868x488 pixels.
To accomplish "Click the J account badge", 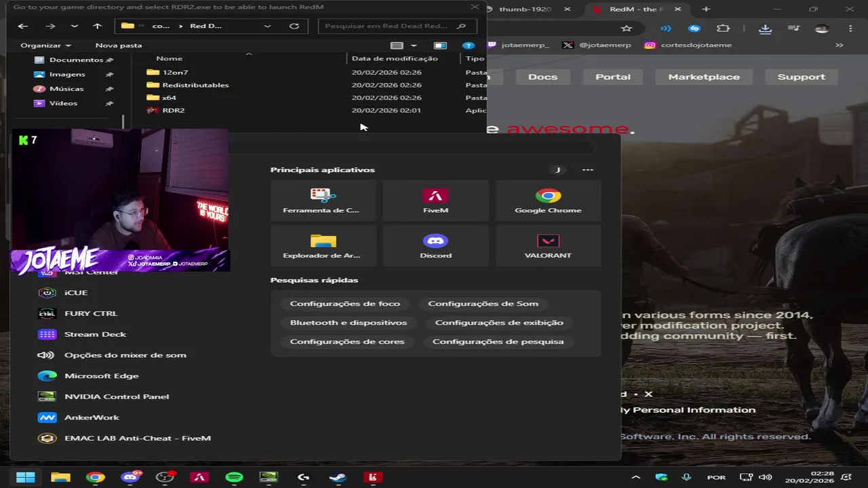I will point(557,169).
